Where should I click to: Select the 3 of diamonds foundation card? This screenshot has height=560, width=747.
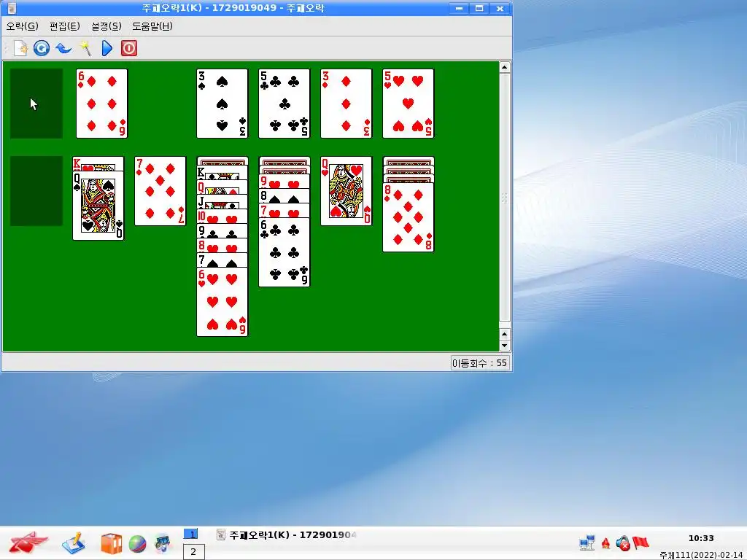point(347,104)
